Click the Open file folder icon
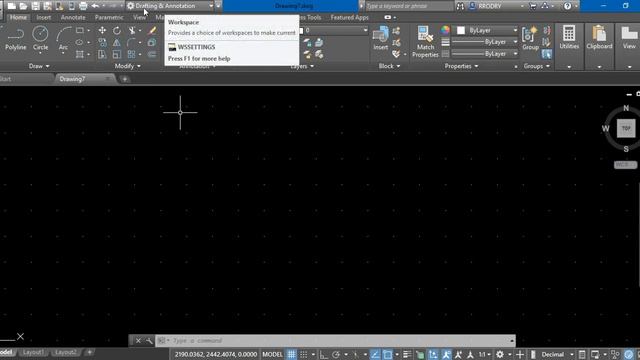 click(23, 6)
